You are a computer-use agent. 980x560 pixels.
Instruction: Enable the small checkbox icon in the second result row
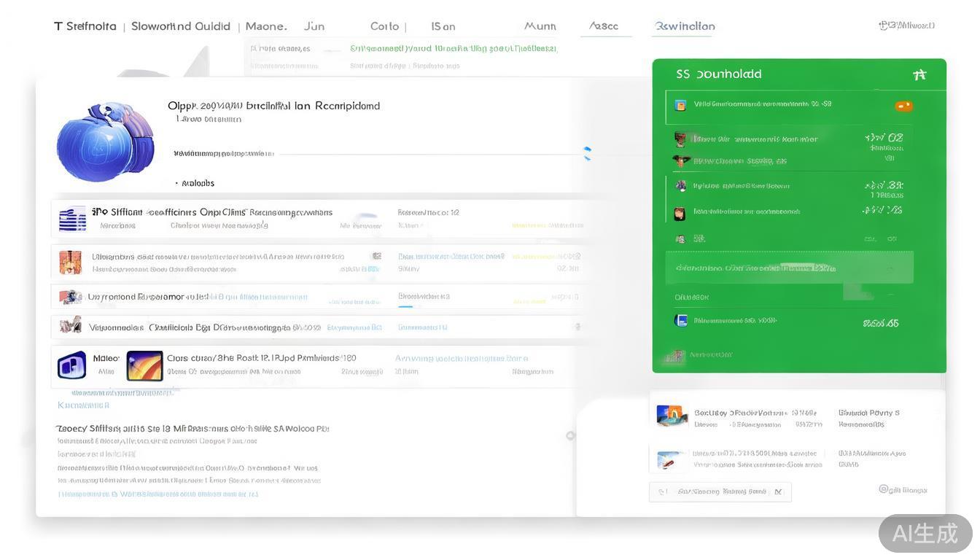(x=376, y=255)
